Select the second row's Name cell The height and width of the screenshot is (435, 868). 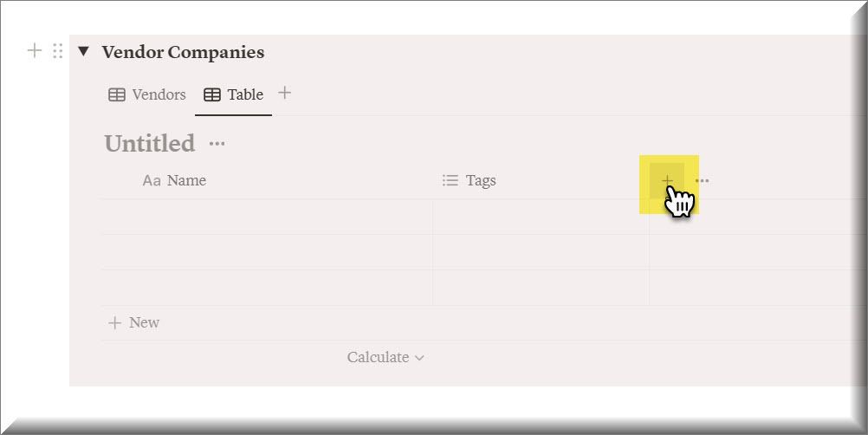point(267,252)
